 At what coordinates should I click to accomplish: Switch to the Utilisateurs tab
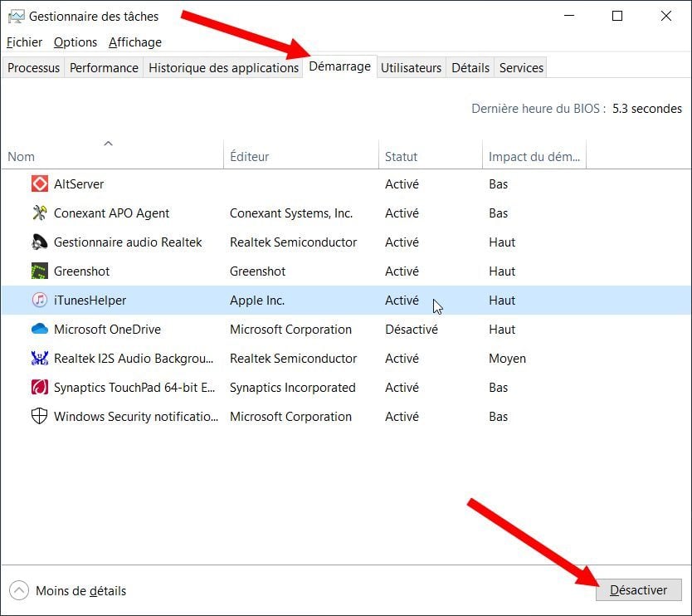(411, 67)
